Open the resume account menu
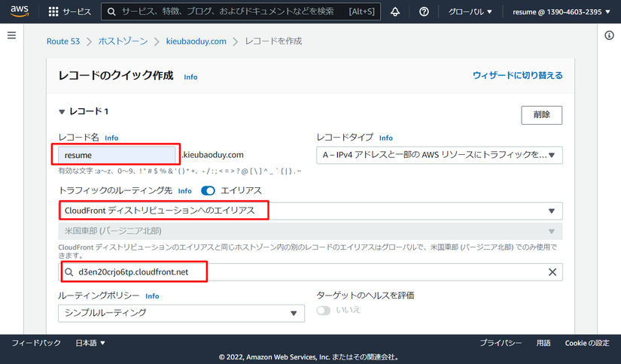The image size is (621, 364). coord(562,12)
